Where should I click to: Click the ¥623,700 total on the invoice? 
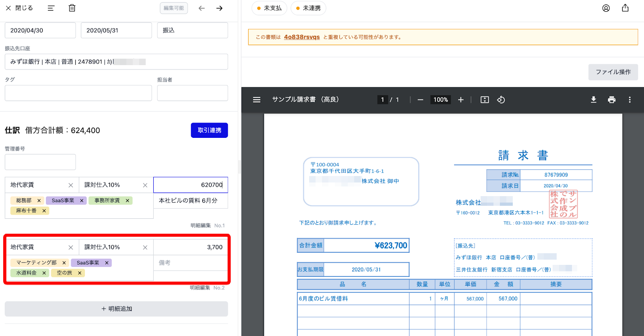391,246
